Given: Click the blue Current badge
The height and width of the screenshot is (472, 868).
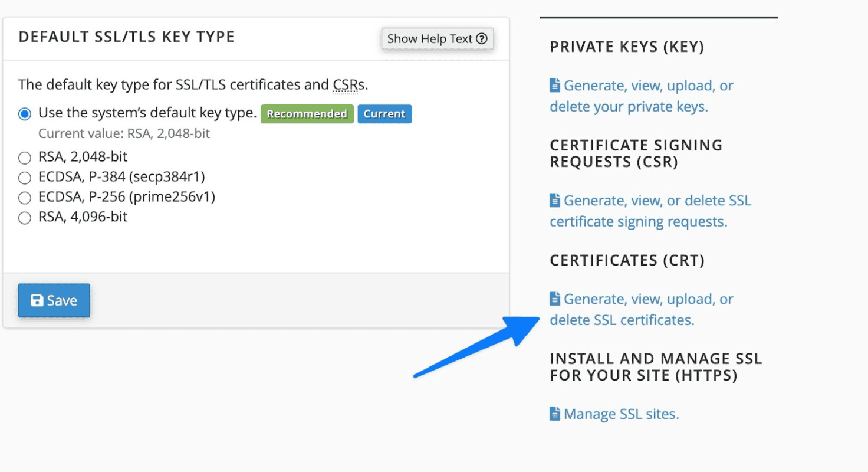Looking at the screenshot, I should pyautogui.click(x=384, y=113).
